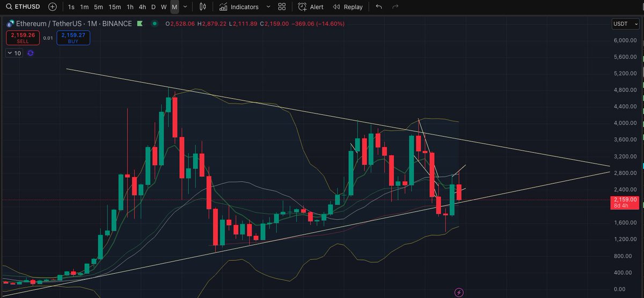Expand the timeframe interval dropdown arrow

click(185, 7)
